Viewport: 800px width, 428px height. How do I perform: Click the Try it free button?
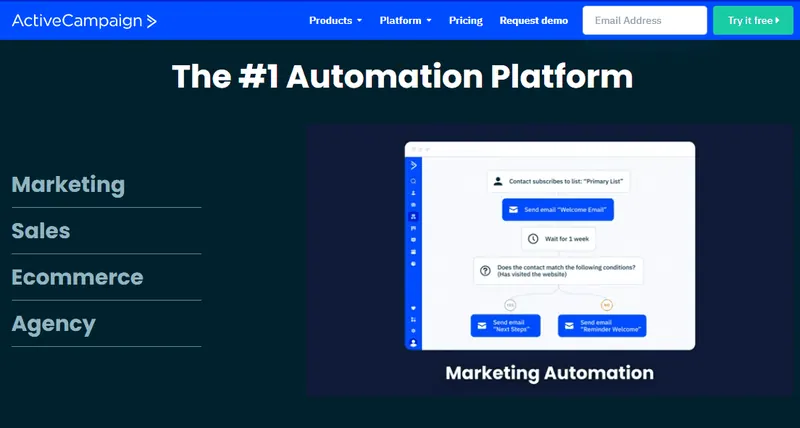click(x=753, y=20)
